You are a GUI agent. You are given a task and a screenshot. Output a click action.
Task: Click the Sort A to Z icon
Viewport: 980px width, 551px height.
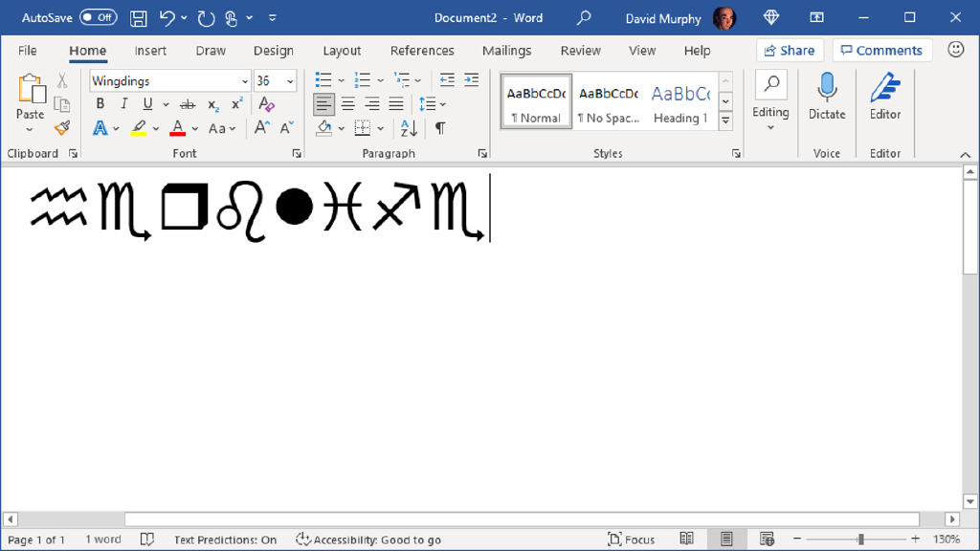(x=409, y=128)
